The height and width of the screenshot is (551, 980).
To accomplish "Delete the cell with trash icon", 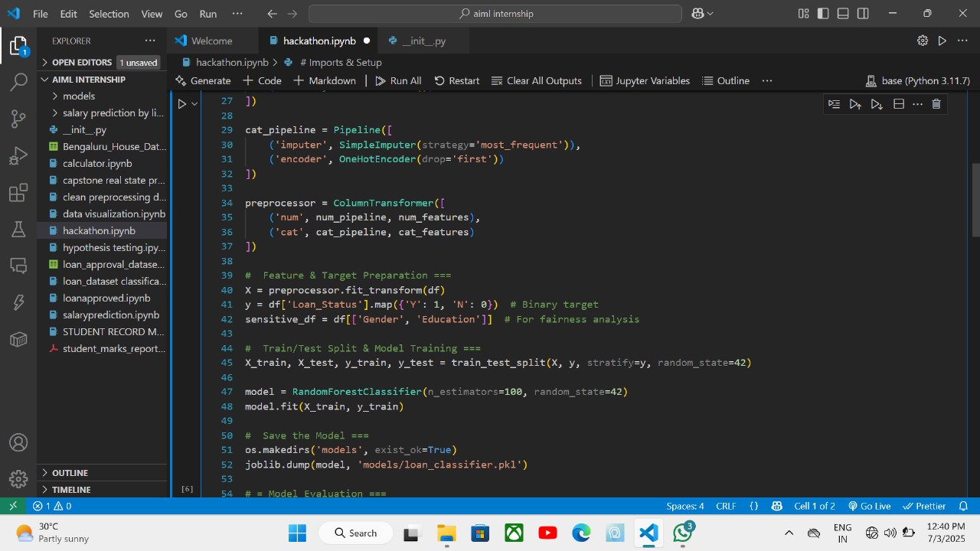I will click(x=936, y=104).
